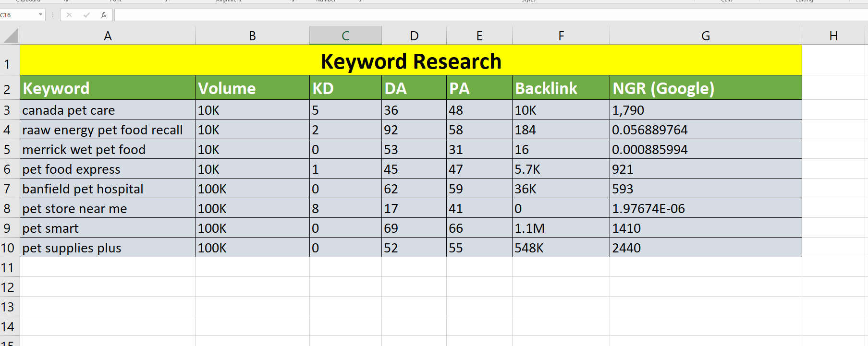Select row 2 header
The image size is (868, 346).
click(x=10, y=87)
